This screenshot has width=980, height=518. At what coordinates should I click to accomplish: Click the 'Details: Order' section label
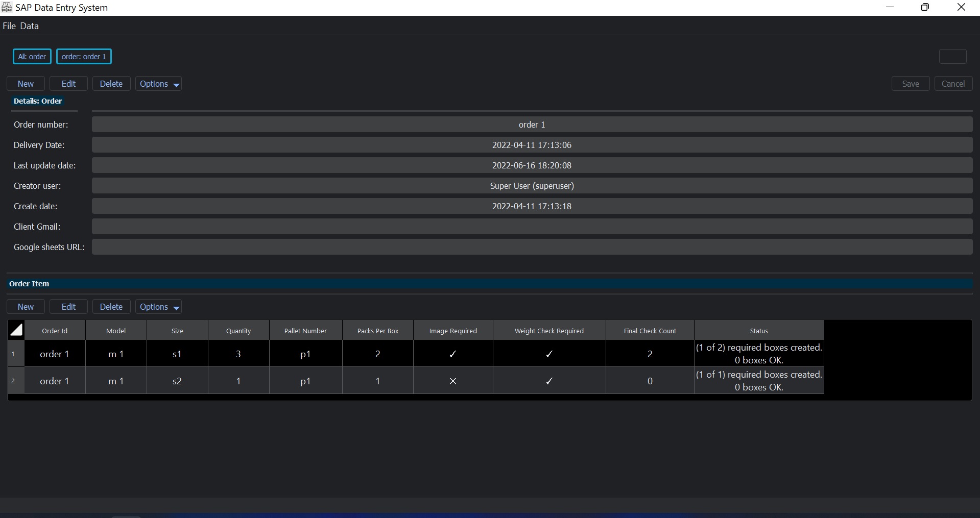pyautogui.click(x=38, y=101)
